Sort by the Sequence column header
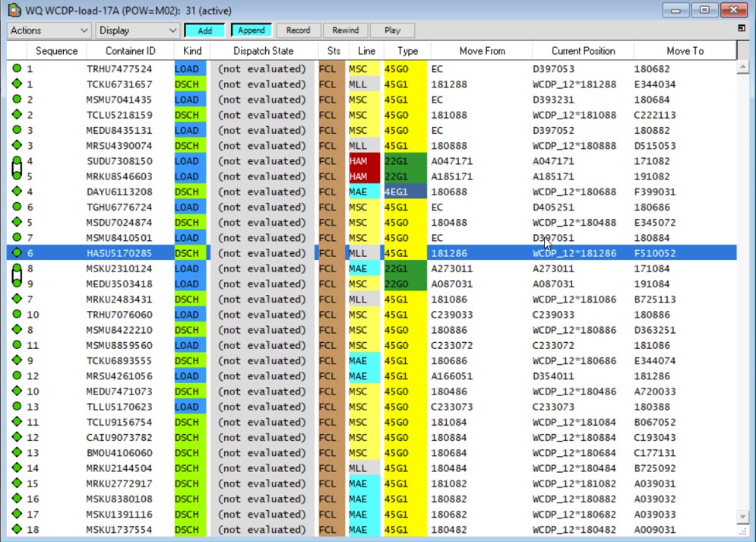756x542 pixels. point(56,51)
